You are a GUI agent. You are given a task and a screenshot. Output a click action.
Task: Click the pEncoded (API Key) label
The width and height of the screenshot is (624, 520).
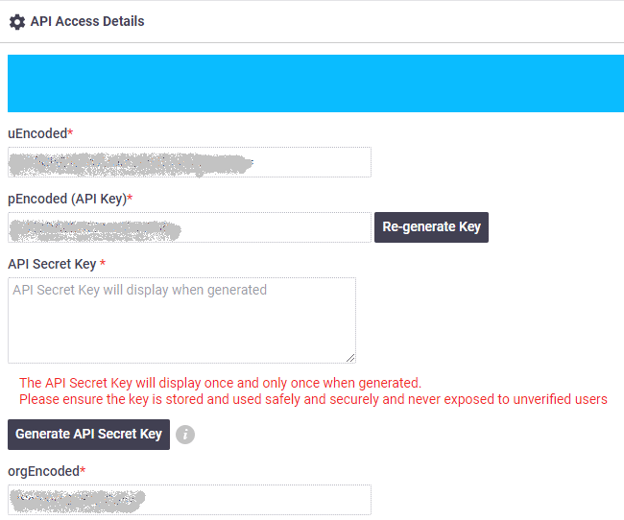pos(67,199)
